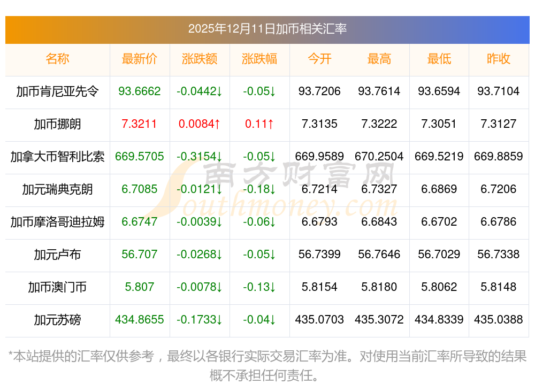The width and height of the screenshot is (535, 392).
Task: Click low value 6.6869
Action: tap(439, 189)
